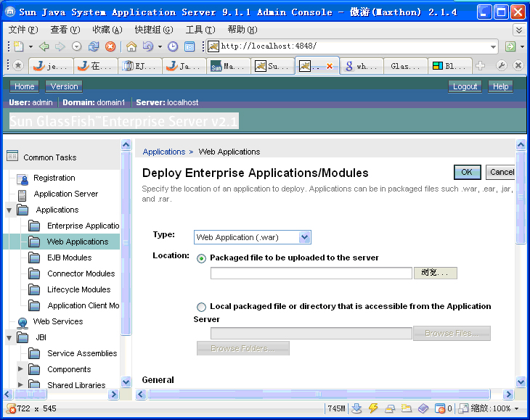Click the lightning bolt status bar icon
This screenshot has height=420, width=530.
click(x=374, y=408)
